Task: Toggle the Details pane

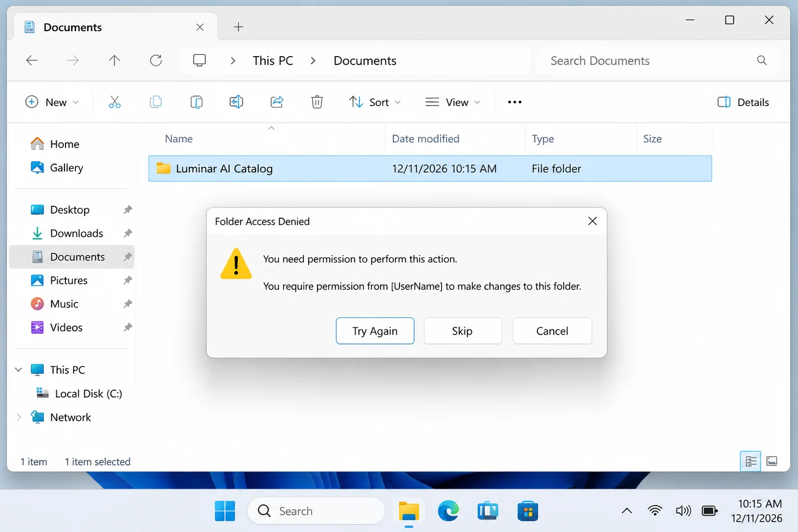Action: pos(743,102)
